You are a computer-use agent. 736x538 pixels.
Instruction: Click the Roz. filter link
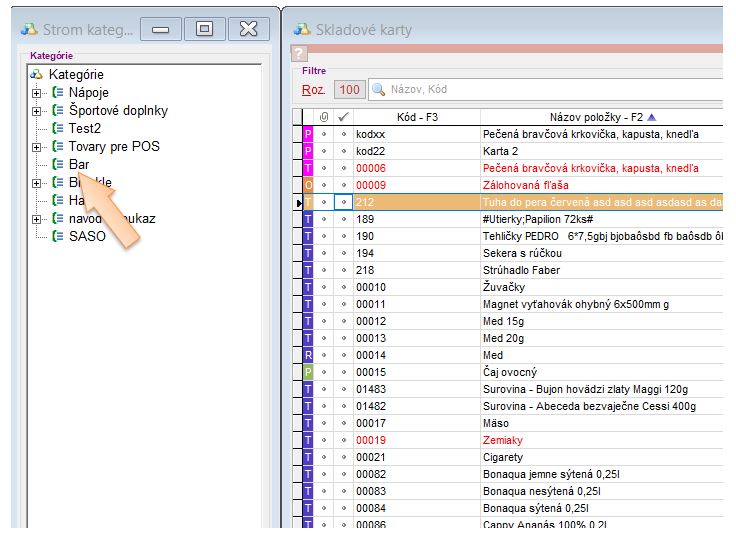pyautogui.click(x=313, y=90)
